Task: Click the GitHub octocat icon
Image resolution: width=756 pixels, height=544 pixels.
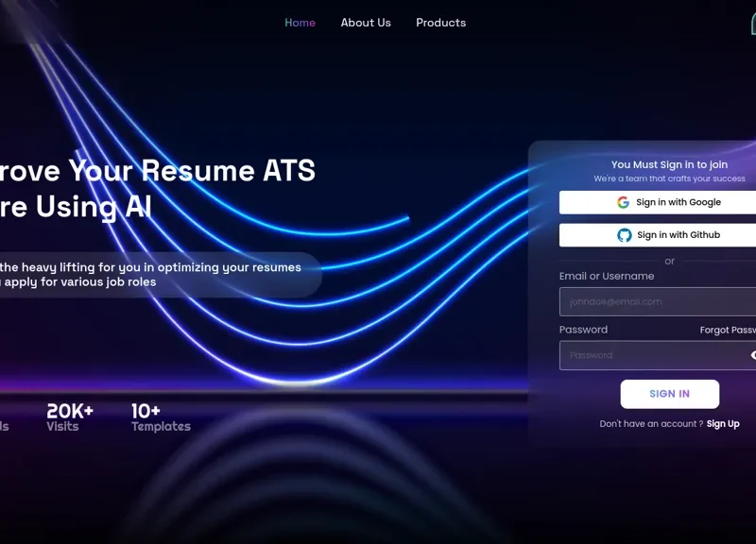Action: pyautogui.click(x=625, y=235)
